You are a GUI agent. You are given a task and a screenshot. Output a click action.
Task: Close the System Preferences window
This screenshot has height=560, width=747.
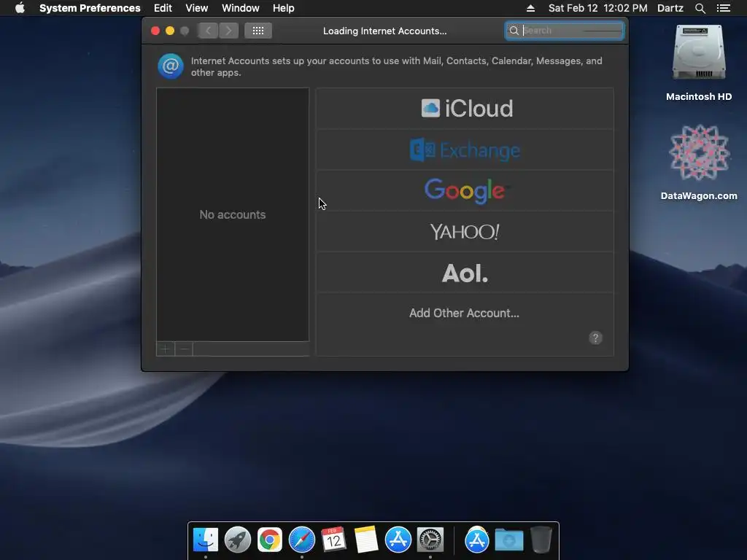click(155, 31)
